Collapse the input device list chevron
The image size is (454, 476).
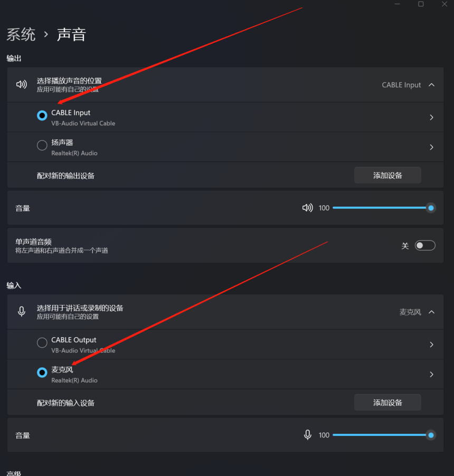tap(431, 312)
